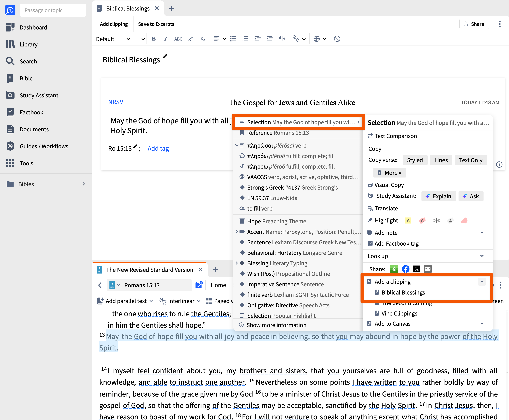Apply yellow A highlight swatch

408,220
